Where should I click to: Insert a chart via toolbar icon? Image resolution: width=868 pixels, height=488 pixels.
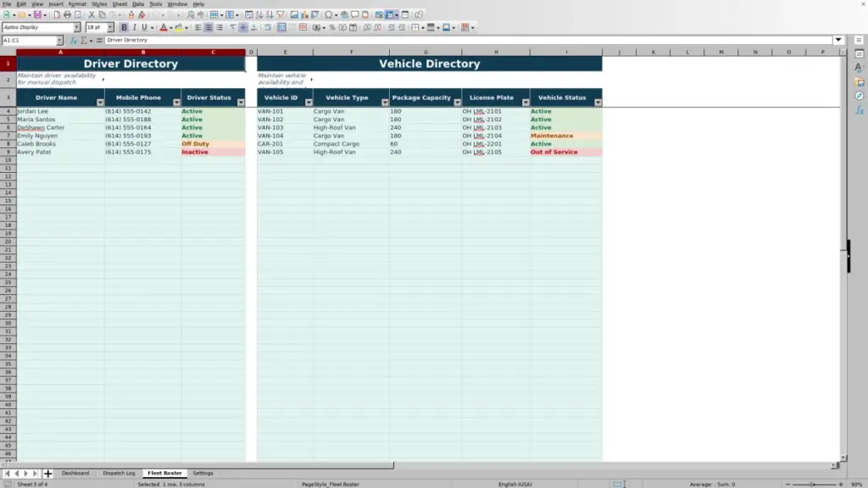[304, 14]
